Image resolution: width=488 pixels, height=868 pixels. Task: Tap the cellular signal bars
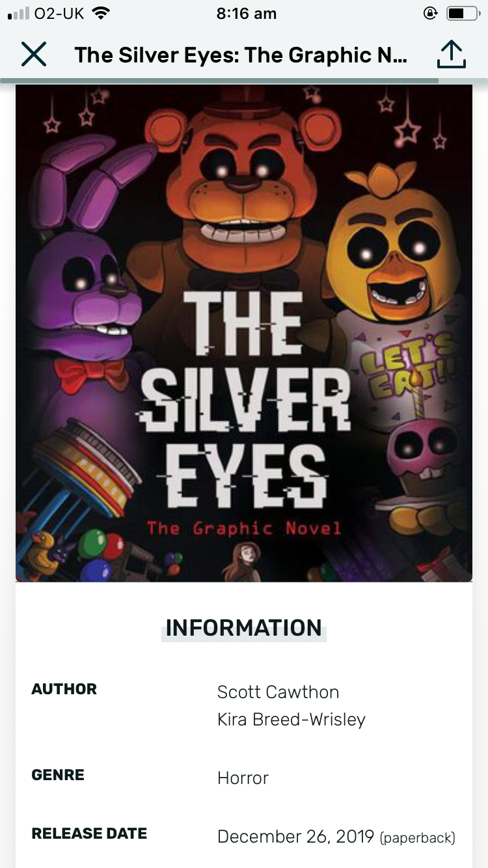tap(19, 13)
